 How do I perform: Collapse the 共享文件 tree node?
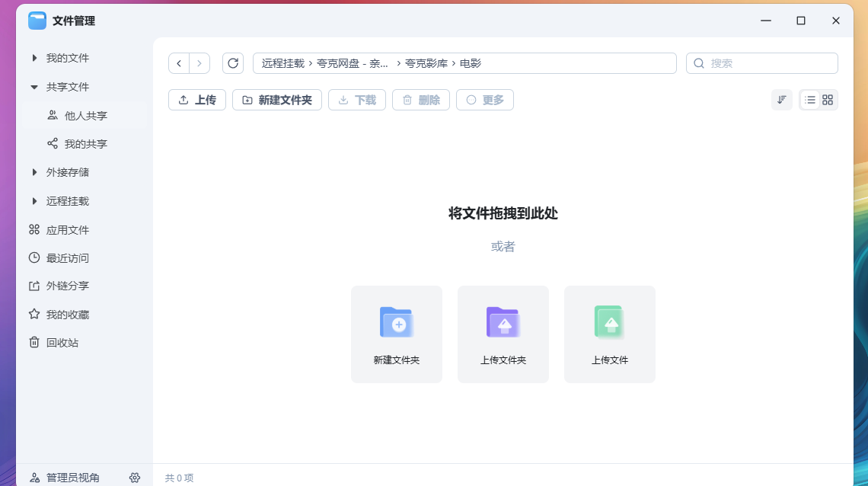pyautogui.click(x=34, y=87)
